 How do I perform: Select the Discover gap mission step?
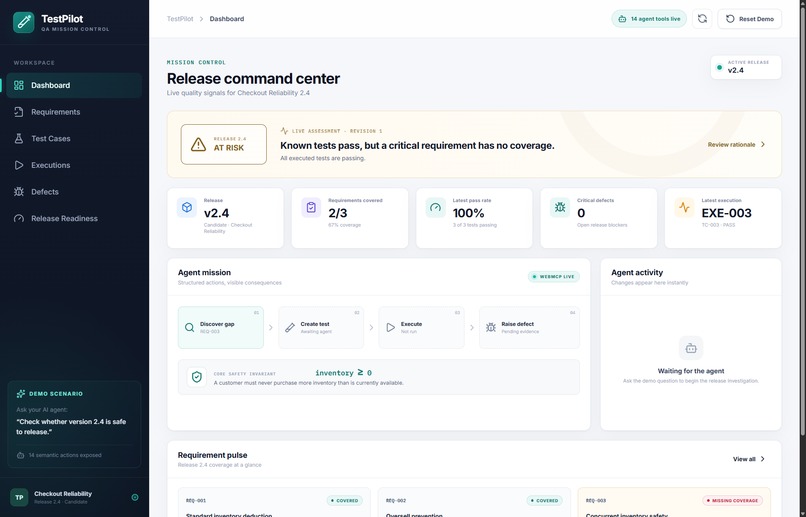tap(221, 328)
